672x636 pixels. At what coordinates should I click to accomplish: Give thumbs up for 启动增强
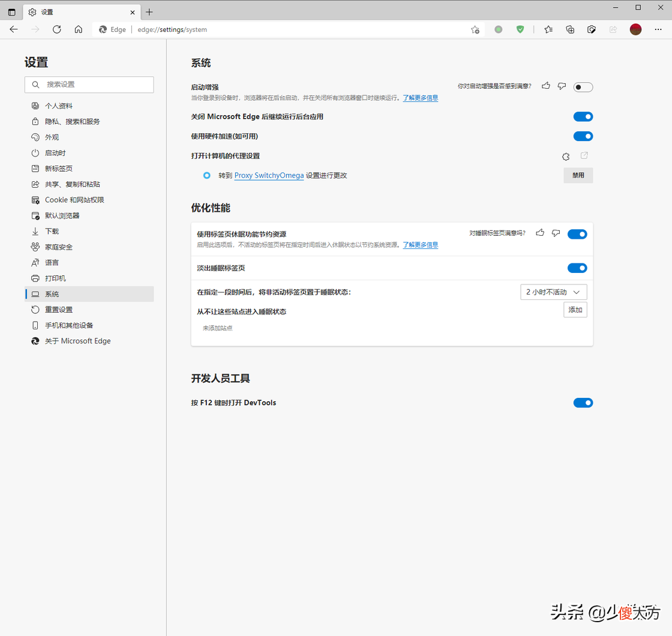click(x=545, y=86)
